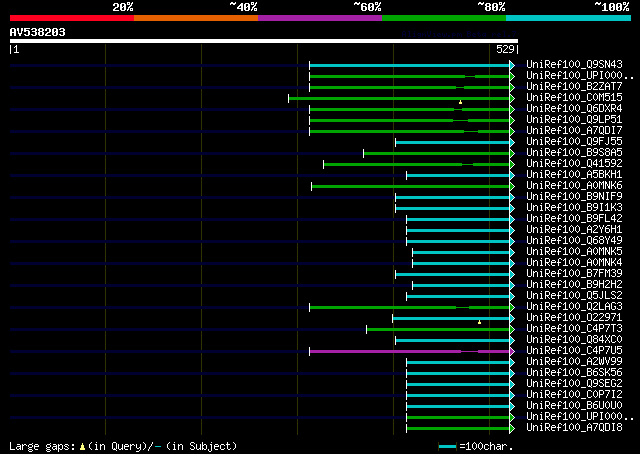The height and width of the screenshot is (454, 640).
Task: Select the UniRef100_A0MNK5 label
Action: tap(574, 252)
